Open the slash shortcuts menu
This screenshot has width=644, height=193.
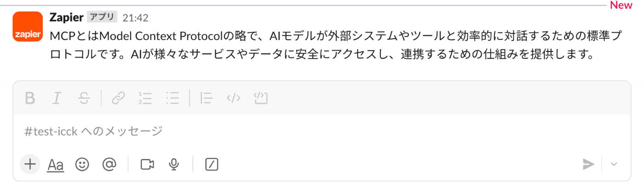pos(212,164)
